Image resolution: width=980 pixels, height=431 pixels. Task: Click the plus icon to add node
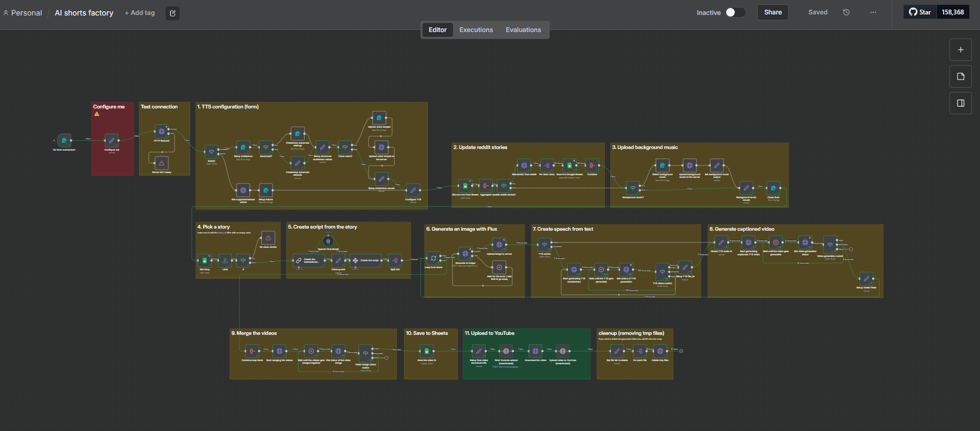[x=960, y=50]
